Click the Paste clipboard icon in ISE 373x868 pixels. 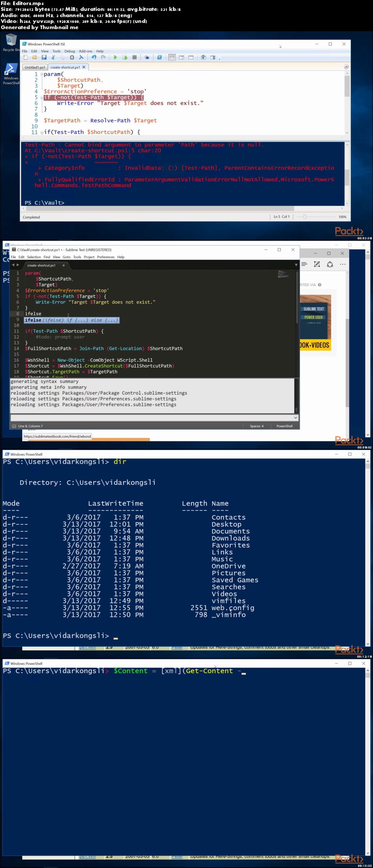72,57
